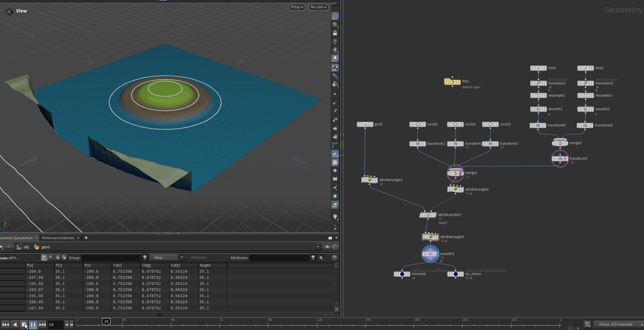644x330 pixels.
Task: Click the viewport background image icon
Action: pos(335,205)
